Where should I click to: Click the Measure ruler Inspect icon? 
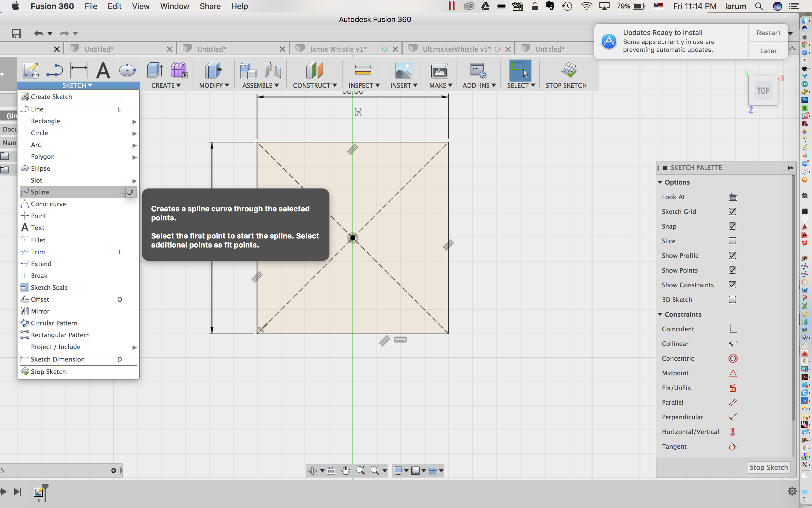pos(363,70)
